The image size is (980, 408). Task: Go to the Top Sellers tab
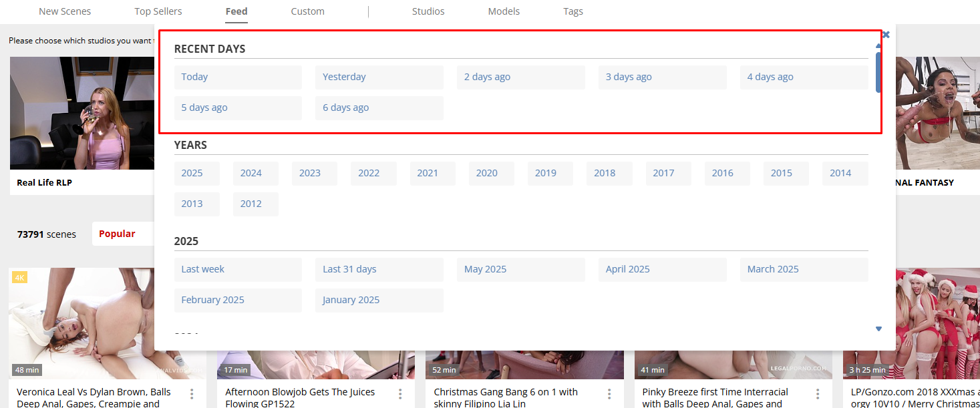tap(158, 11)
